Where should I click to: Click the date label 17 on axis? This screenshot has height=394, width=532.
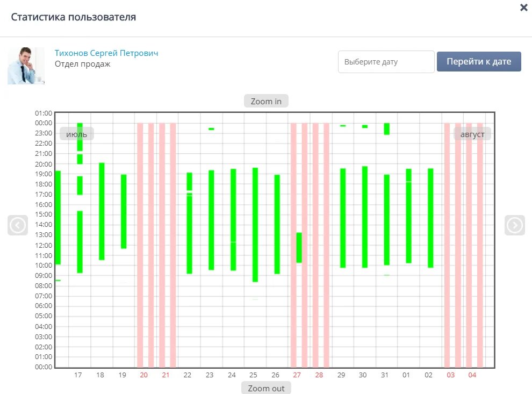coord(78,375)
